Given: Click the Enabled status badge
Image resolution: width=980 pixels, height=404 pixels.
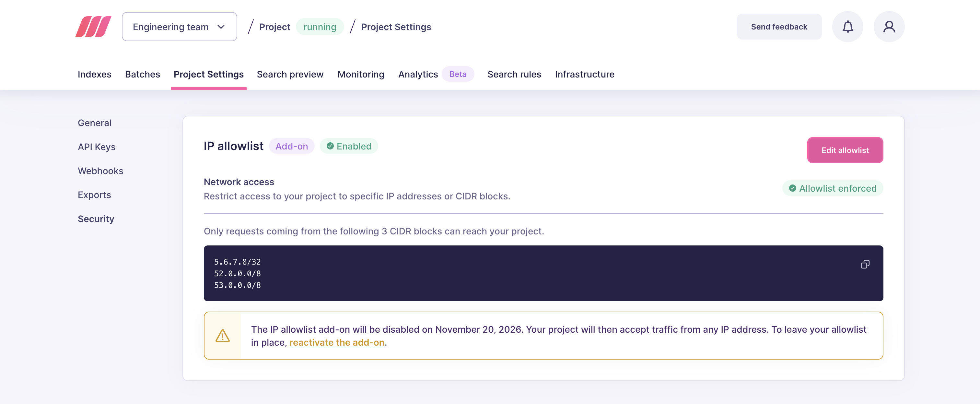Looking at the screenshot, I should [x=348, y=146].
